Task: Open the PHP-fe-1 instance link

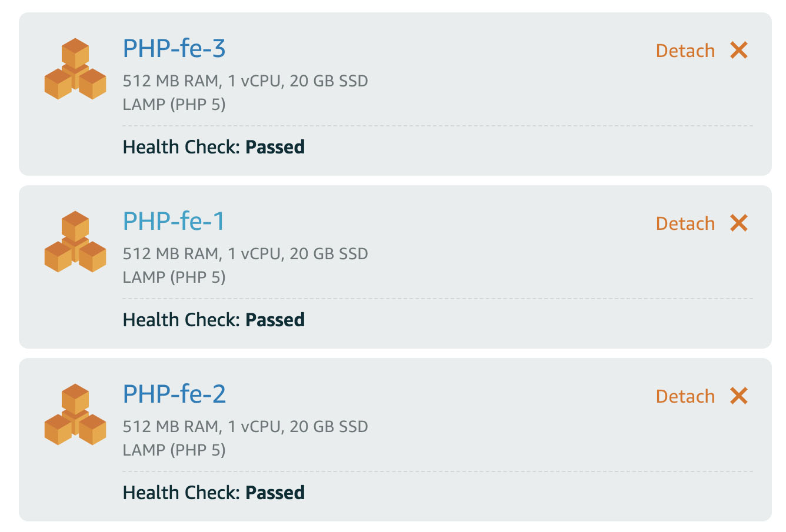Action: 174,222
